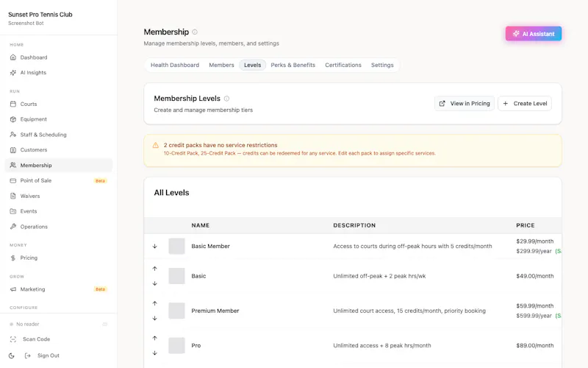This screenshot has width=588, height=368.
Task: Move Pro level down
Action: pos(154,353)
